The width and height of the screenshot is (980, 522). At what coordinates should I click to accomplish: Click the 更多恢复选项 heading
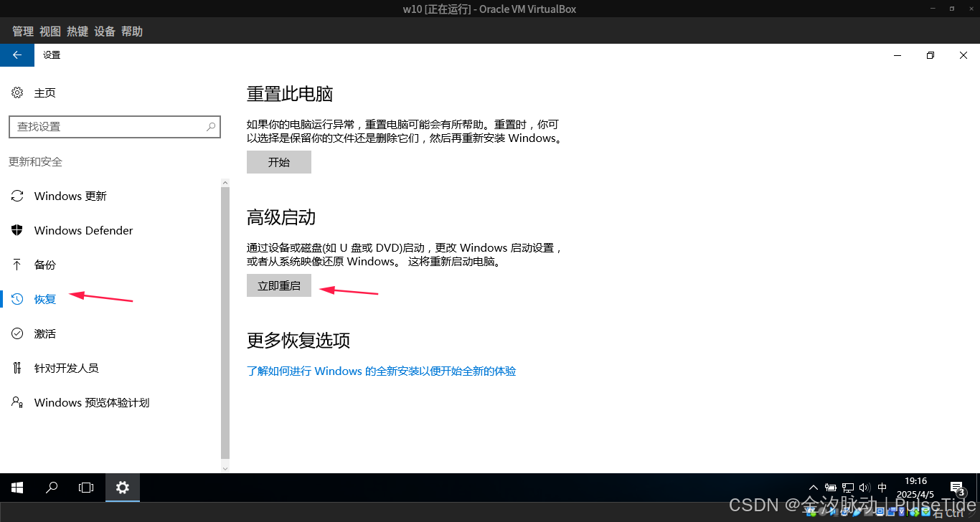[x=298, y=341]
